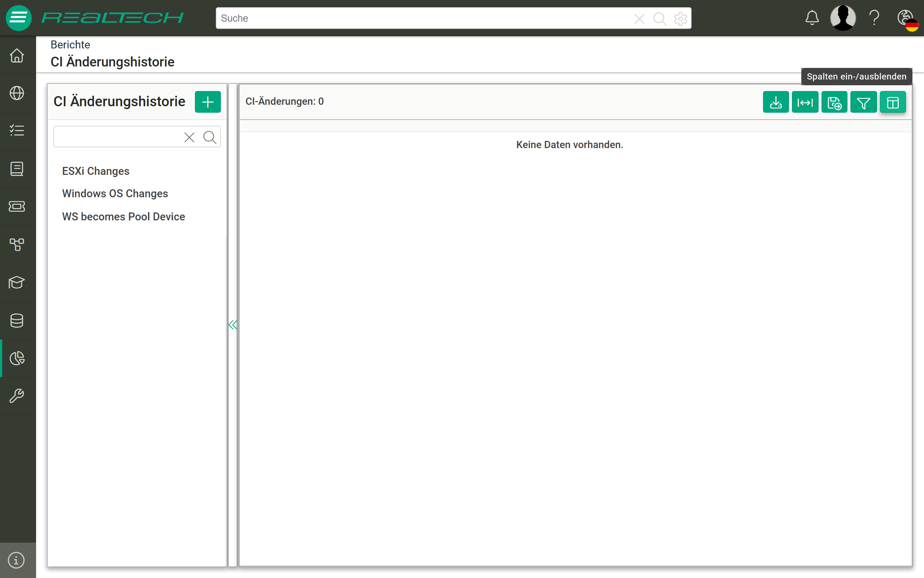Select the Windows OS Changes report
This screenshot has height=578, width=924.
coord(115,193)
